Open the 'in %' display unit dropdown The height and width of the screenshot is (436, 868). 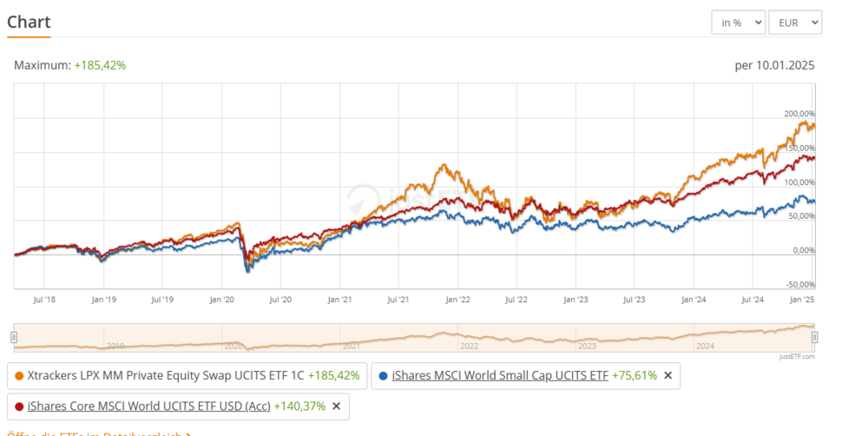(x=737, y=23)
